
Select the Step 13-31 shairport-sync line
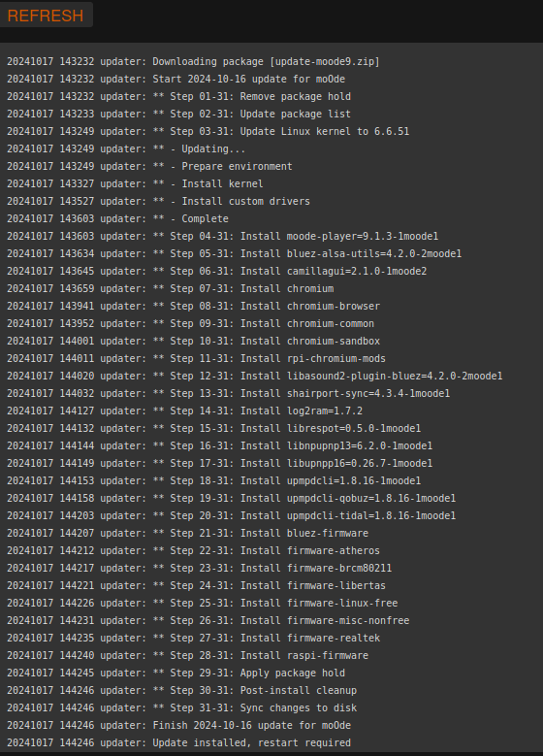(229, 393)
